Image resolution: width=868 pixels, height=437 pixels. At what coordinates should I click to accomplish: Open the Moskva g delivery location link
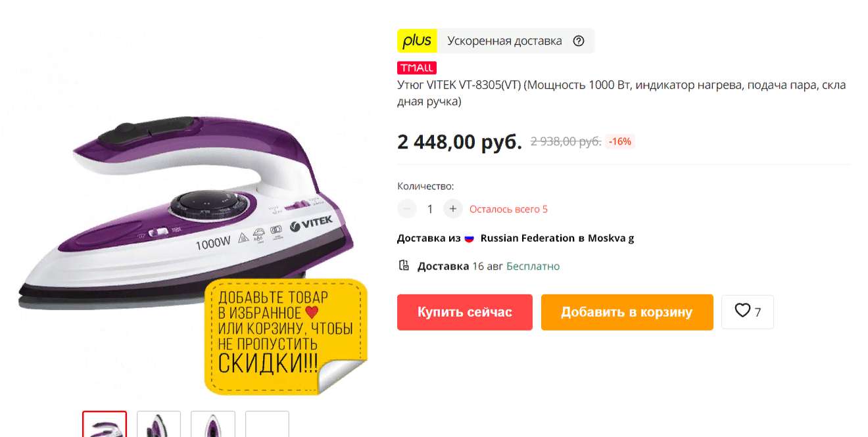pos(611,238)
